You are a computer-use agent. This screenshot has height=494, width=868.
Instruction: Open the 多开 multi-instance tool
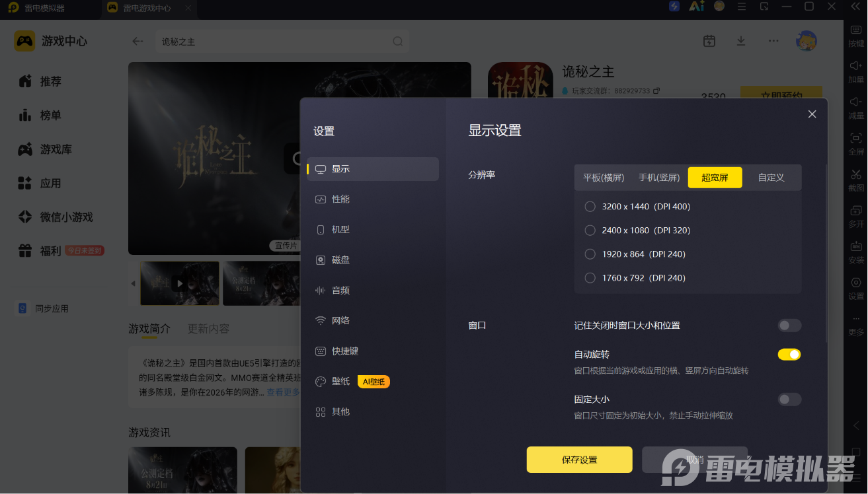coord(856,217)
